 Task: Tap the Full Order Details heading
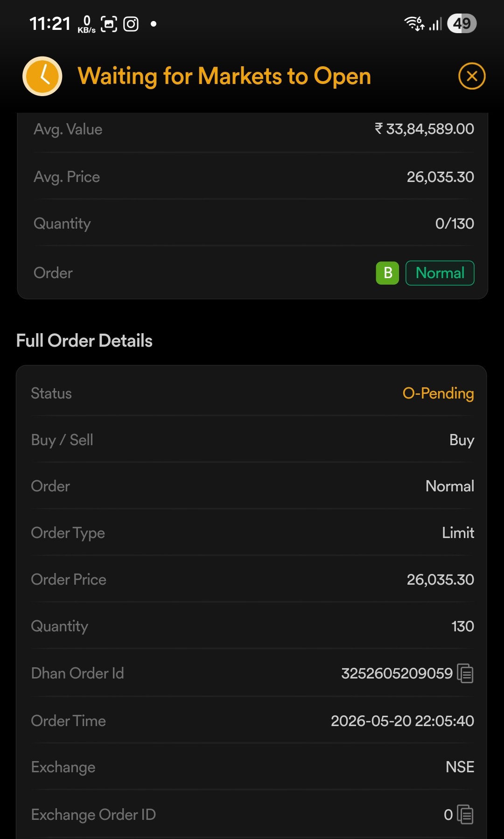point(84,341)
